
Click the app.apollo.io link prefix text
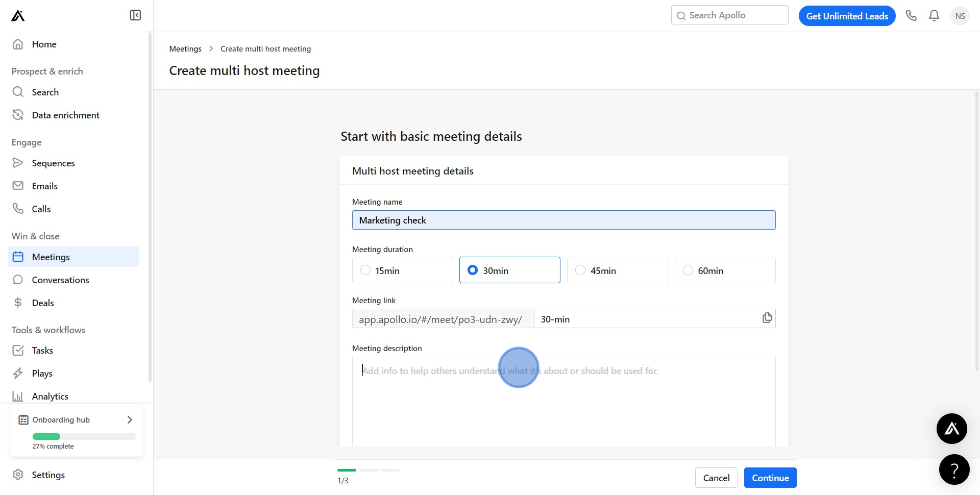click(440, 319)
